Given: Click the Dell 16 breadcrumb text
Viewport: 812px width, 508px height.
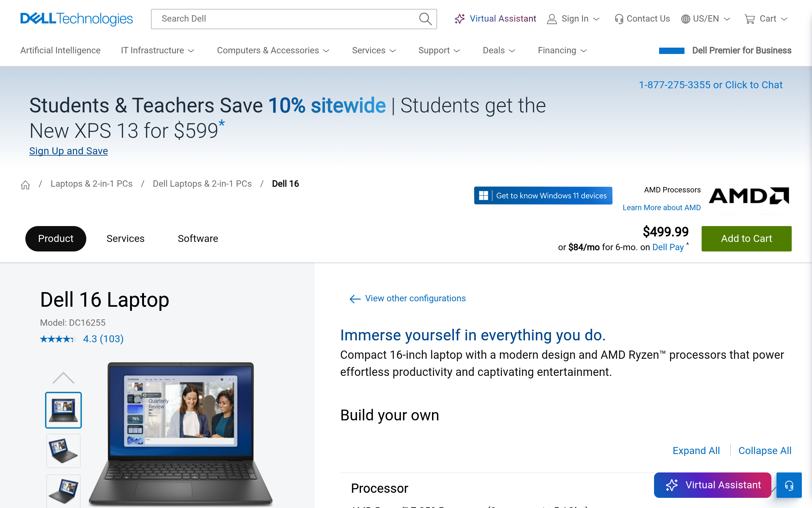Looking at the screenshot, I should pyautogui.click(x=285, y=184).
